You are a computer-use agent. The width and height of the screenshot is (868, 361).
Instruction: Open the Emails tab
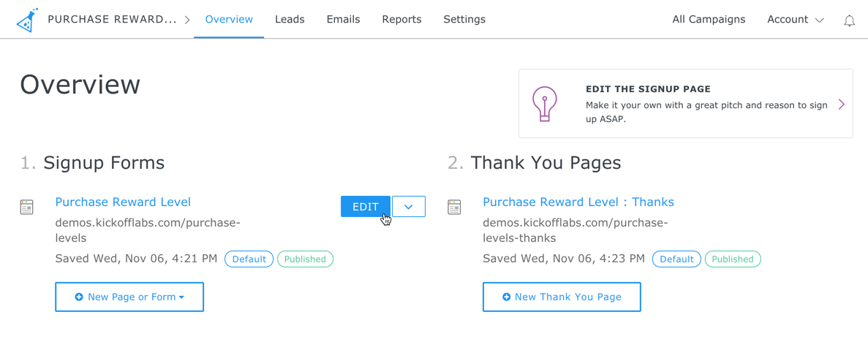[343, 20]
